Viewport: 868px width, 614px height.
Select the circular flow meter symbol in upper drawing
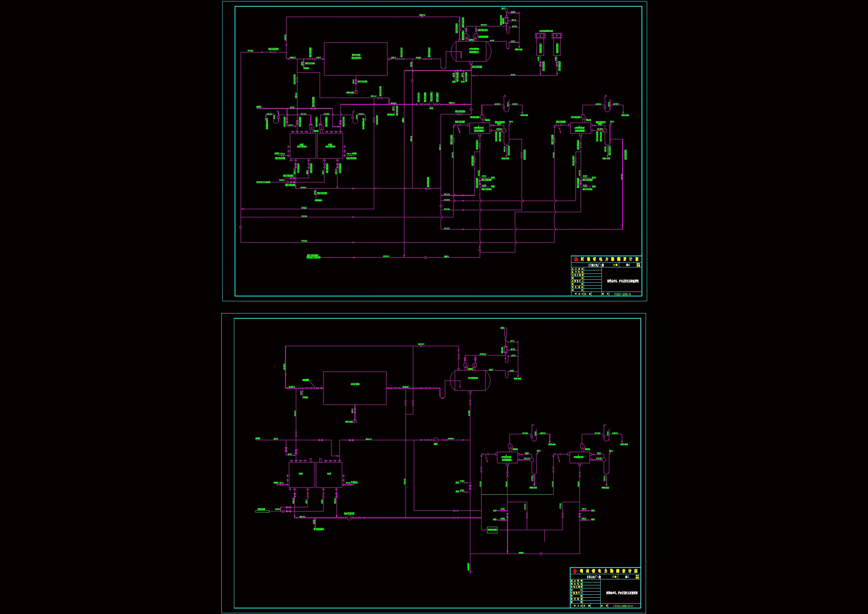tap(431, 104)
